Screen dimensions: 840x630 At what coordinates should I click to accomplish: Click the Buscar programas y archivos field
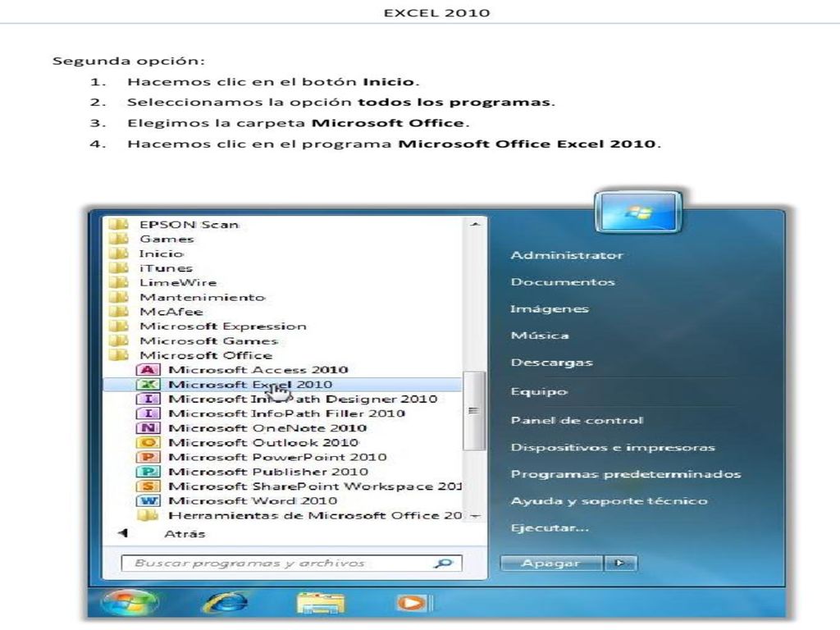coord(292,563)
